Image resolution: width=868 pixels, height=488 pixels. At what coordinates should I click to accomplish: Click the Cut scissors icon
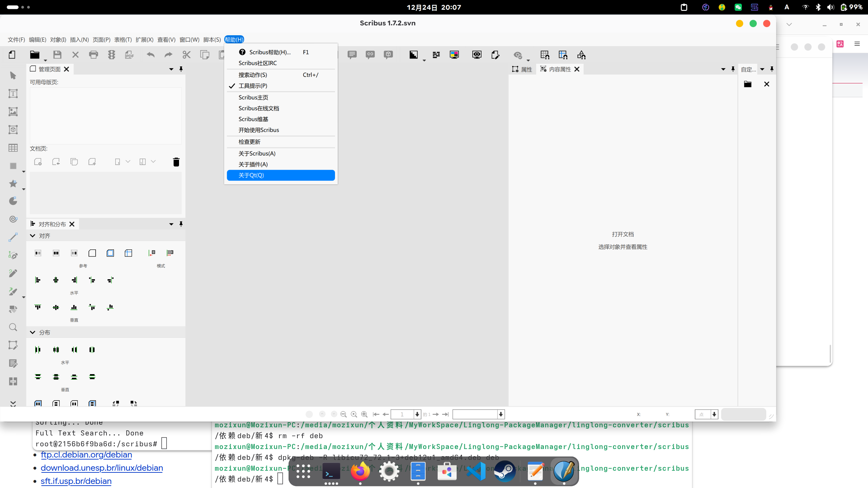[186, 55]
